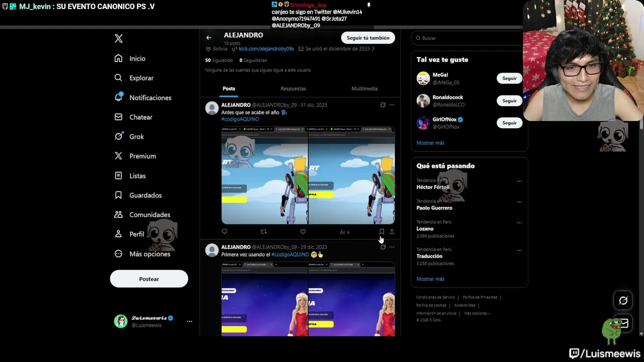Open Explorar search icon in sidebar
This screenshot has width=644, height=362.
[x=118, y=78]
